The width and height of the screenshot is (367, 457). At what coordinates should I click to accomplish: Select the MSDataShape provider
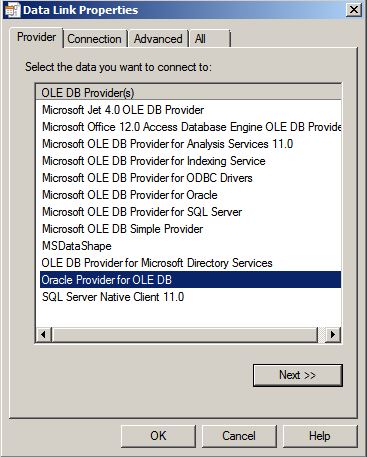190,246
